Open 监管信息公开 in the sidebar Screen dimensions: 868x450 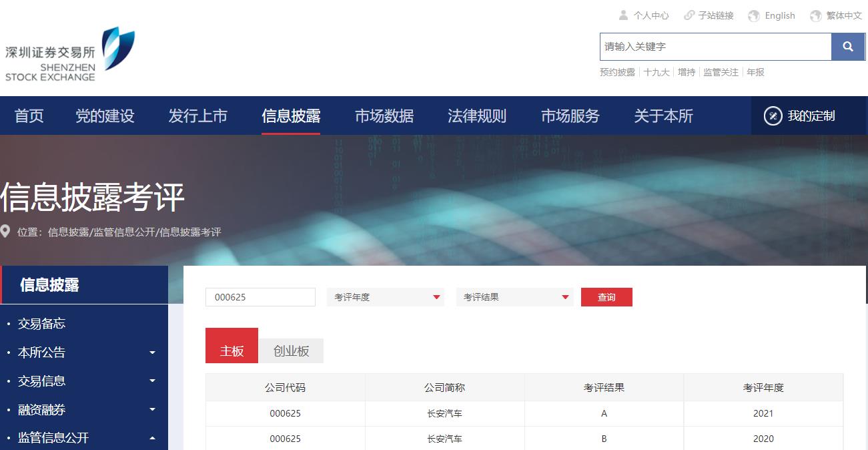[53, 438]
